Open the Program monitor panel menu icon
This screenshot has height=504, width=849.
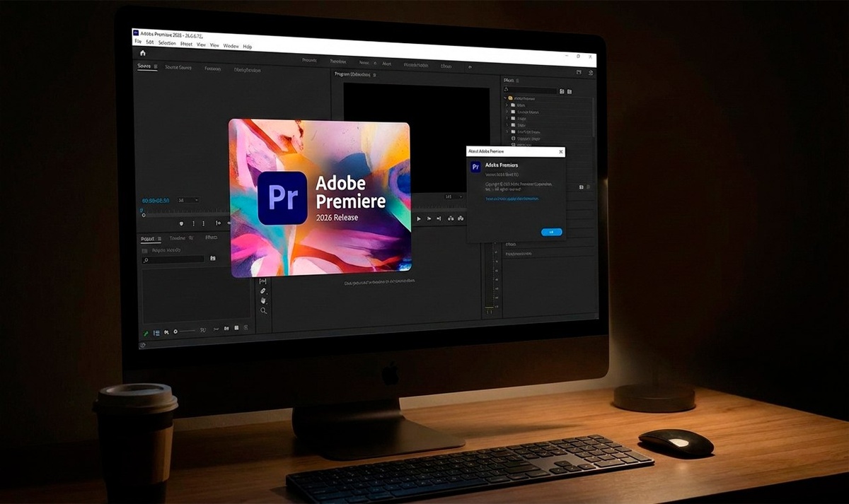click(x=374, y=74)
